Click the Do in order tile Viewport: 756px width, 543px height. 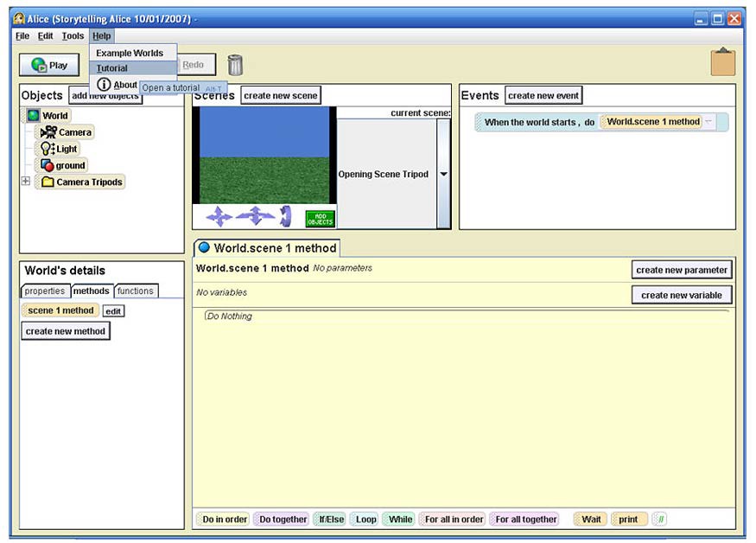225,520
